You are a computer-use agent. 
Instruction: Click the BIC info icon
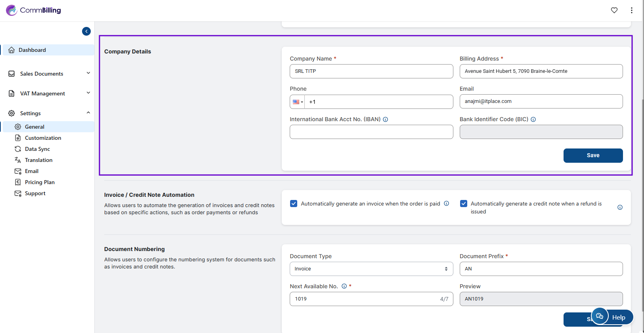click(x=533, y=119)
